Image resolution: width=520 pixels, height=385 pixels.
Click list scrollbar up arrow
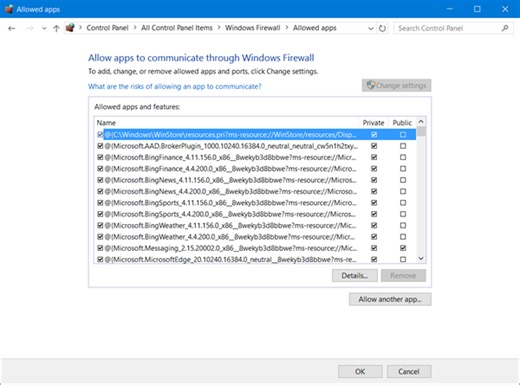[421, 122]
